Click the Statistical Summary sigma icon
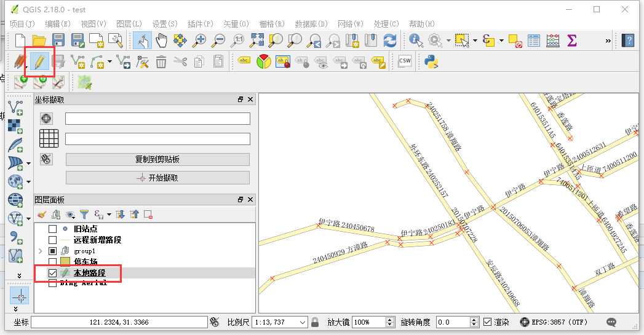 (571, 41)
